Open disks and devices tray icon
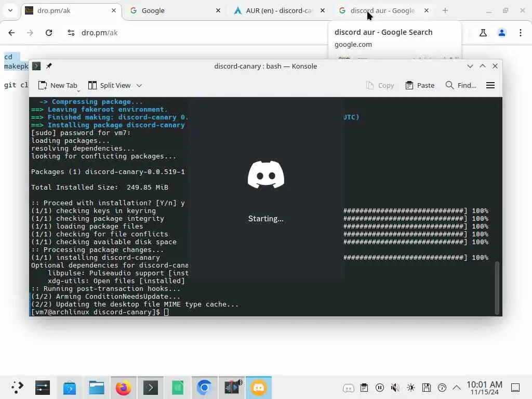The width and height of the screenshot is (532, 399). pyautogui.click(x=426, y=388)
